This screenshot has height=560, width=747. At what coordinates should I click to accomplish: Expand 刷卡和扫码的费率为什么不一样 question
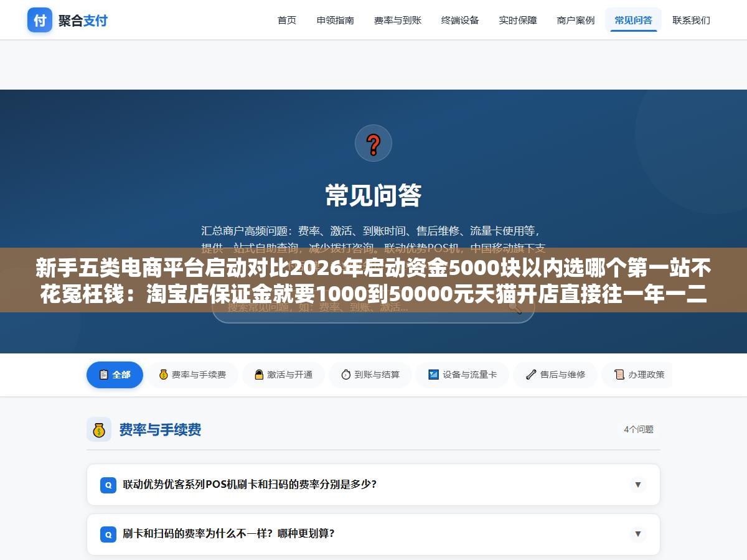tap(374, 534)
